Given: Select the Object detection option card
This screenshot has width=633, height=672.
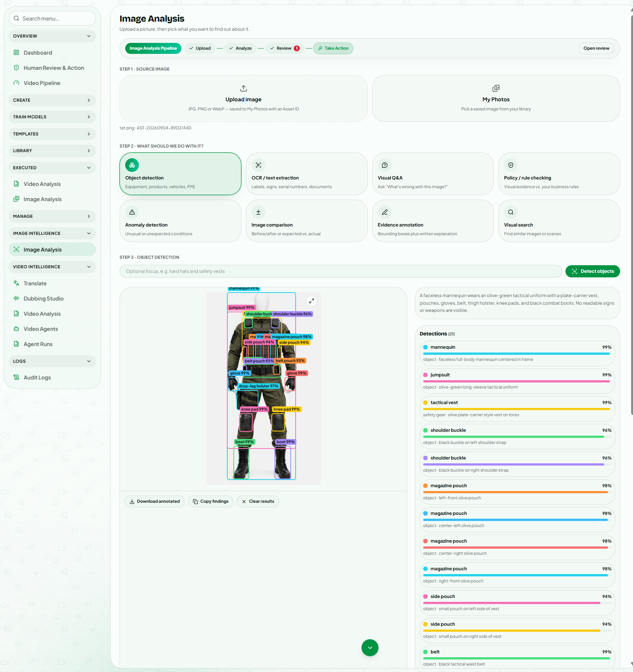Looking at the screenshot, I should [181, 174].
